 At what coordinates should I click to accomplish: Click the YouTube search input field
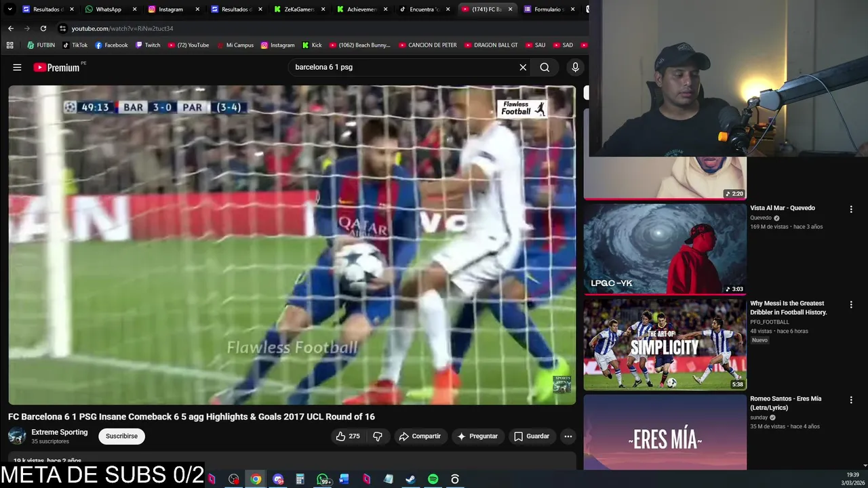point(403,67)
